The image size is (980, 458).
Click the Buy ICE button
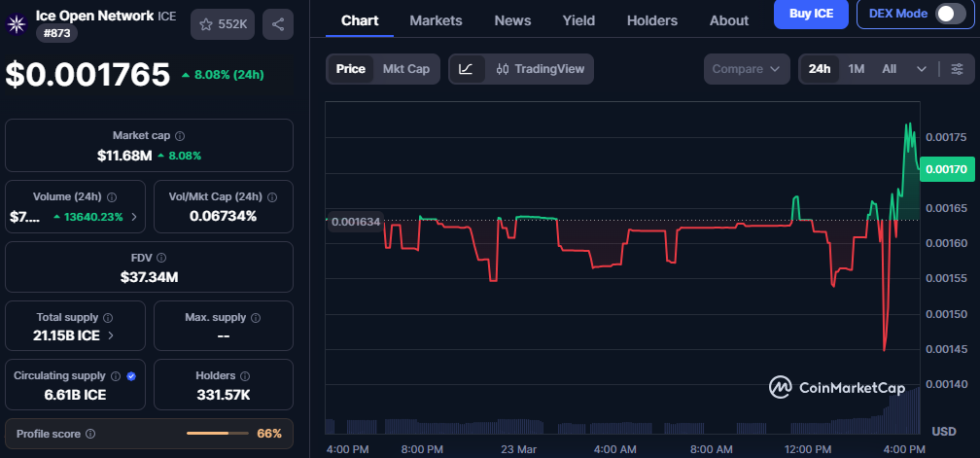coord(811,14)
